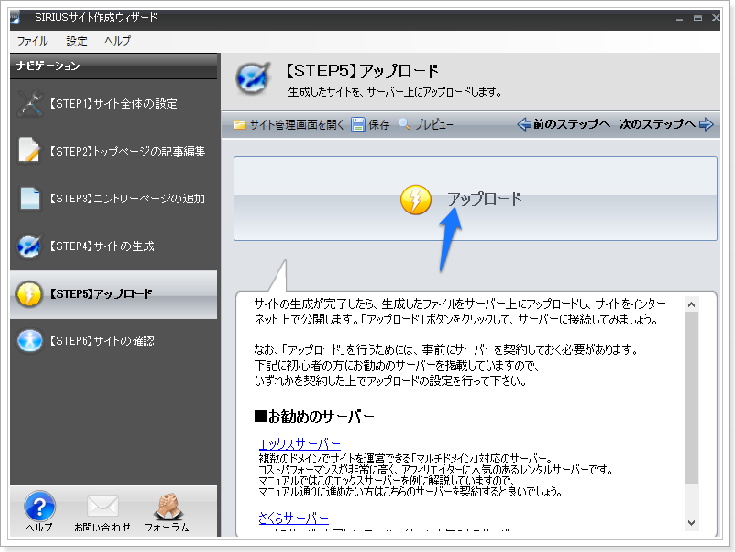Click the STEP5 lightning bolt icon in navigation
This screenshot has height=552, width=735.
tap(29, 294)
